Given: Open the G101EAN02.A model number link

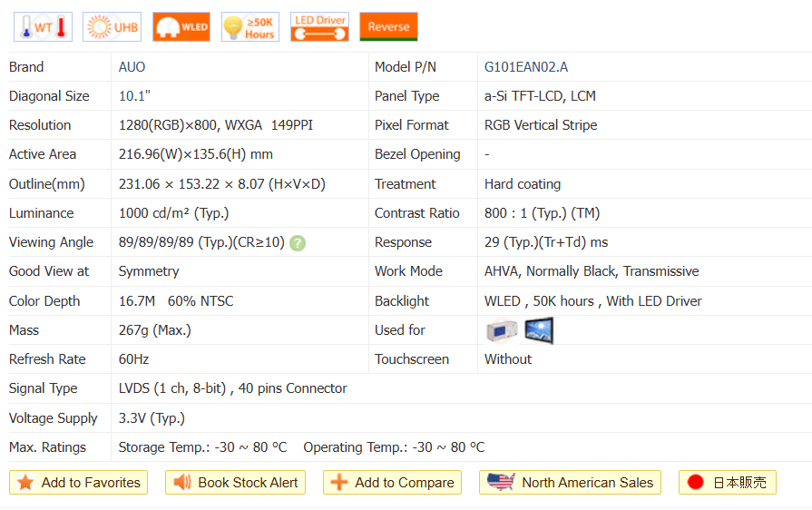Looking at the screenshot, I should [x=526, y=67].
